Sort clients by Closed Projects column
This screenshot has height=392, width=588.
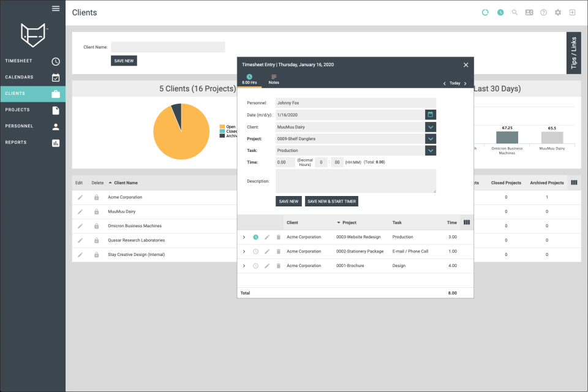click(506, 183)
